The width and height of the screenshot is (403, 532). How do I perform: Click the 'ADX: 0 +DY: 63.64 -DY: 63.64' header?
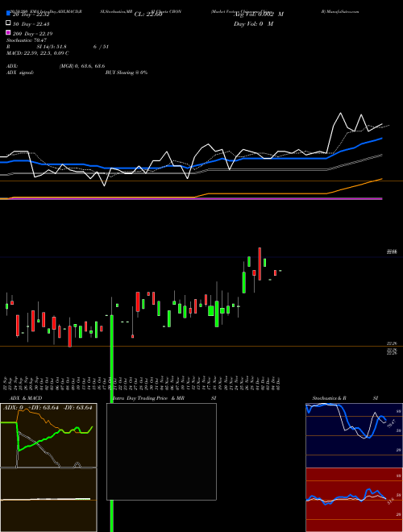click(48, 408)
